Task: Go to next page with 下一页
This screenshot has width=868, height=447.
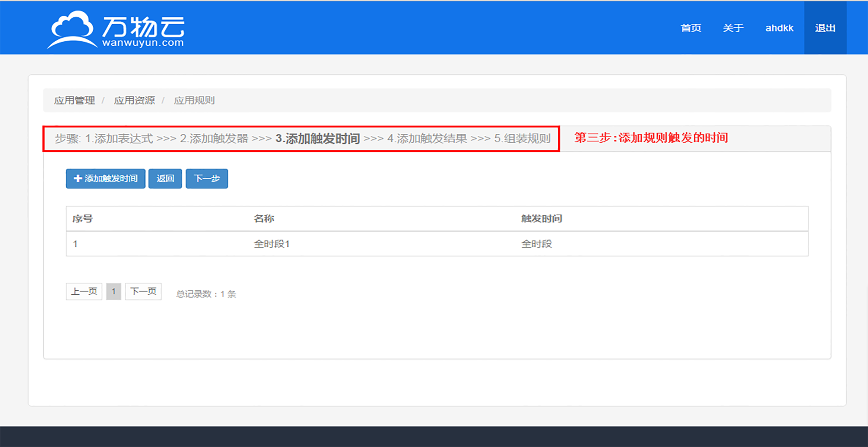Action: (x=143, y=292)
